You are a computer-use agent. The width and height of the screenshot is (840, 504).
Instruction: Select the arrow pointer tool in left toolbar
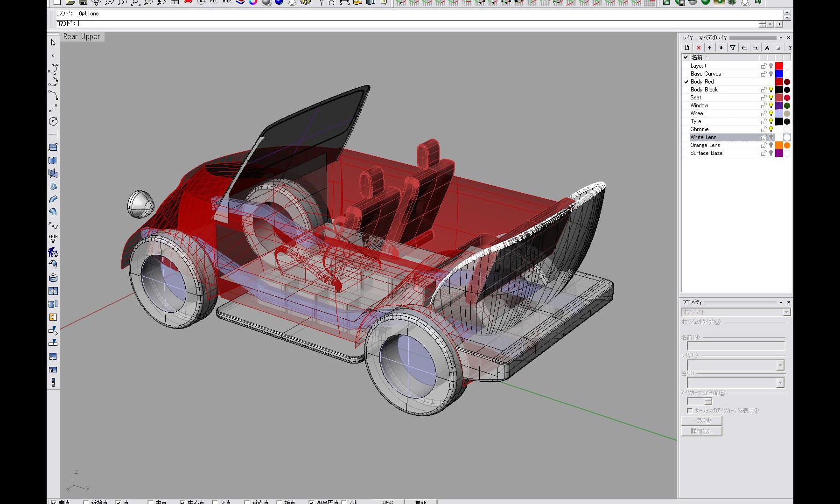(53, 43)
